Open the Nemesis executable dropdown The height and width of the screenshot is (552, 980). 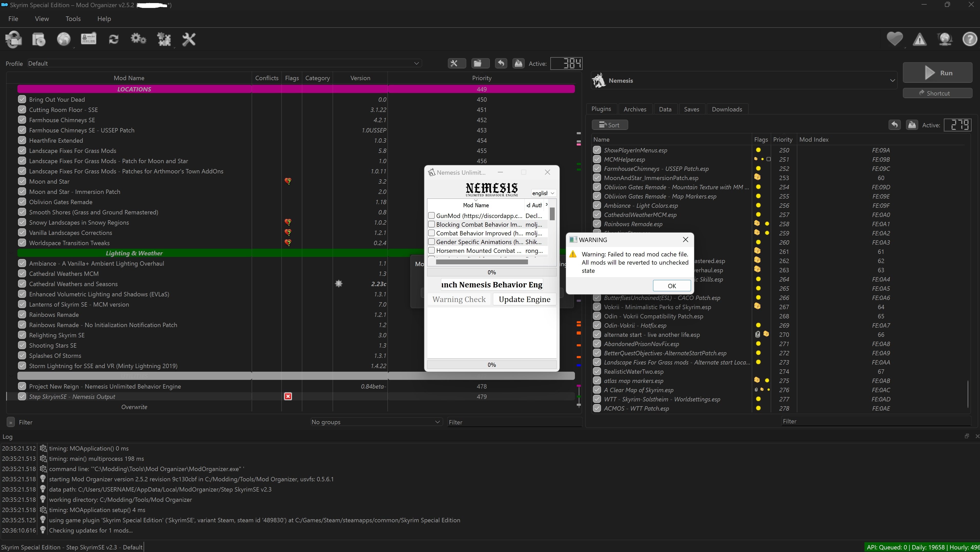pos(892,81)
